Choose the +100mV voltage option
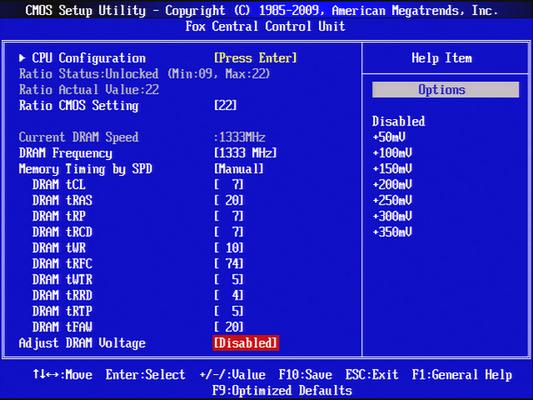Screen dimensions: 533x400 click(392, 153)
